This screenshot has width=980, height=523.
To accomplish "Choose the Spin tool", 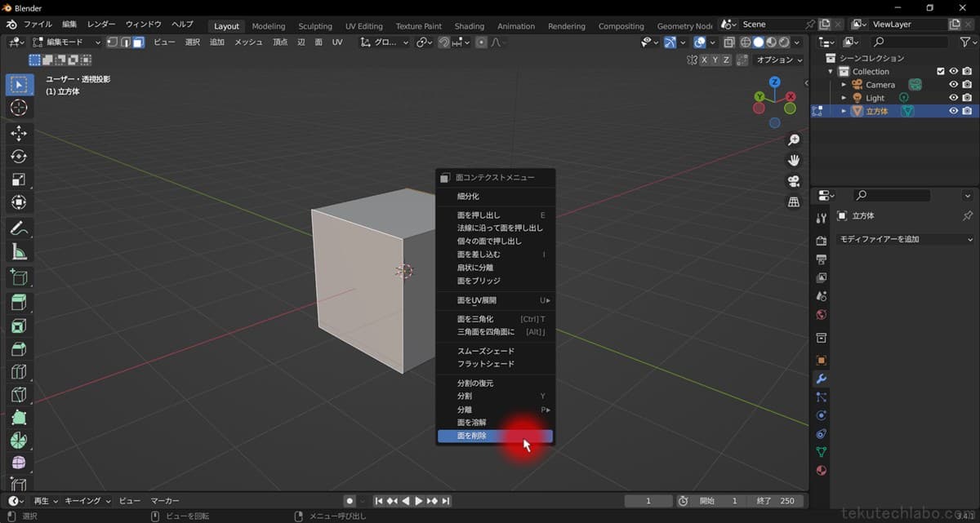I will coord(19,441).
